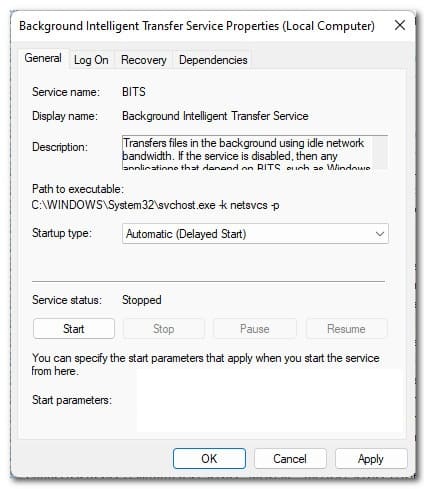Click the BITS service name value
Screen dimensions: 424x489
(x=134, y=92)
